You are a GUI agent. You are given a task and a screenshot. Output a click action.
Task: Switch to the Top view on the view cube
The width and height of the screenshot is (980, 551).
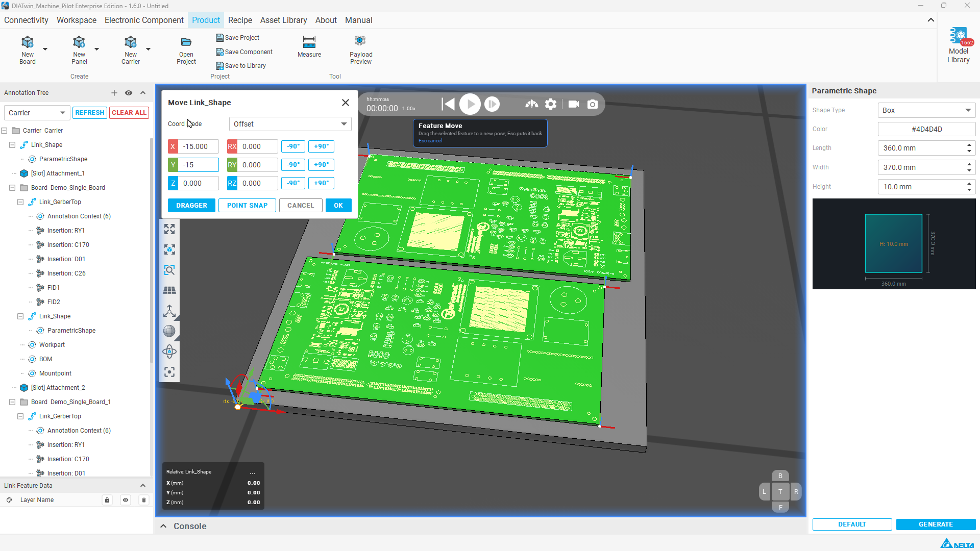coord(780,492)
